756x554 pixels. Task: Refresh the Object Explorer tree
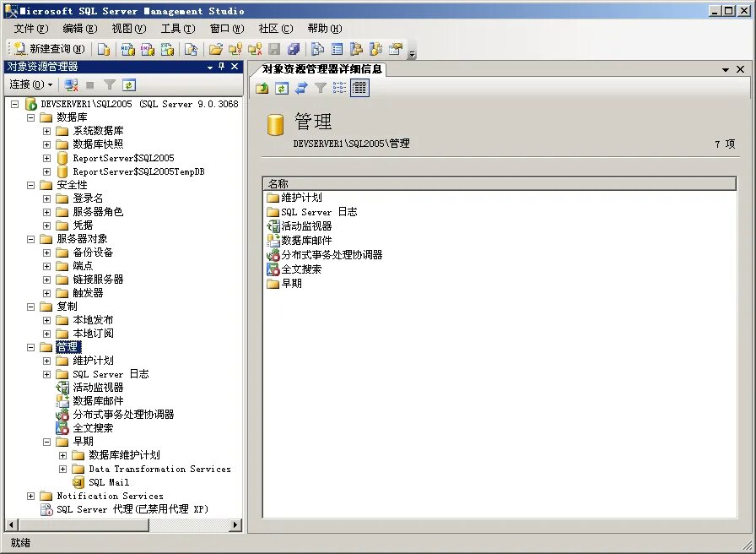[x=129, y=85]
